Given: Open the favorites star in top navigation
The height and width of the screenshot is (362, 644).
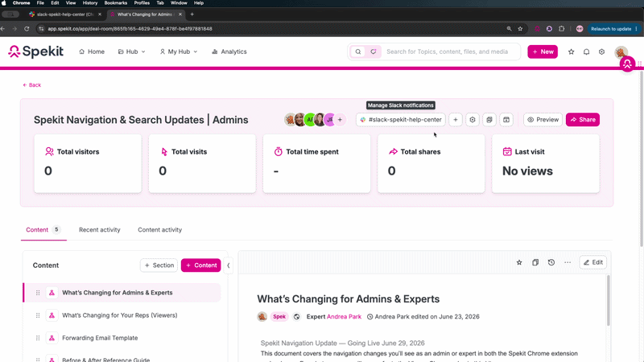Looking at the screenshot, I should 571,51.
